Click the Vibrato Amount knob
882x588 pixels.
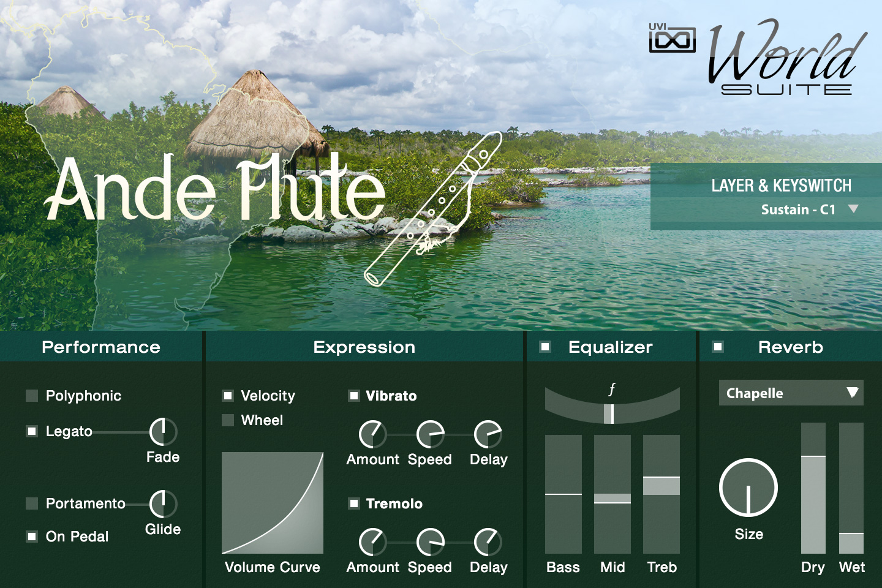[372, 434]
